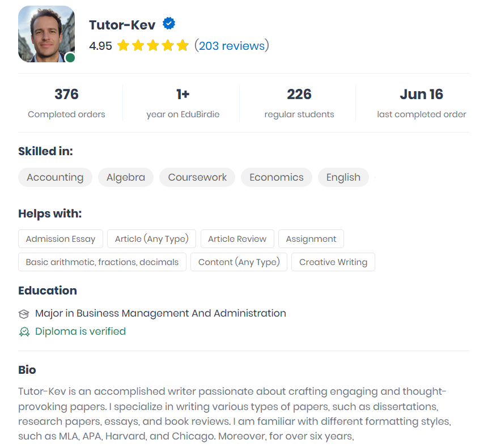Click the Admission Essay tag
Image resolution: width=488 pixels, height=448 pixels.
click(61, 239)
